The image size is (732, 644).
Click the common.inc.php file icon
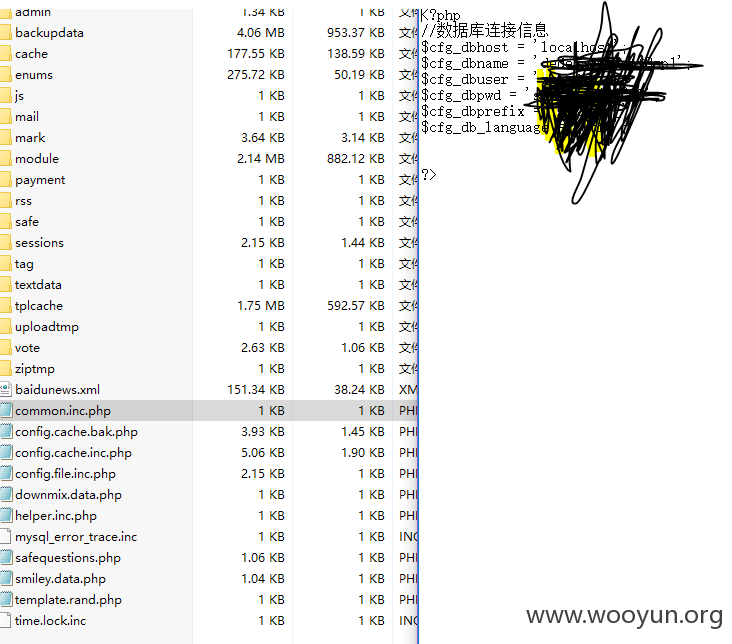tap(6, 410)
